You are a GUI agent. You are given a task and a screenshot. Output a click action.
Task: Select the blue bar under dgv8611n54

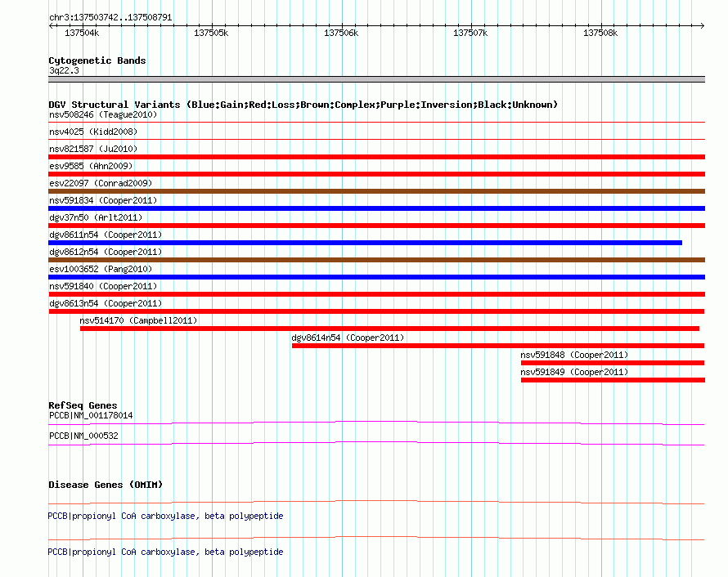point(366,243)
